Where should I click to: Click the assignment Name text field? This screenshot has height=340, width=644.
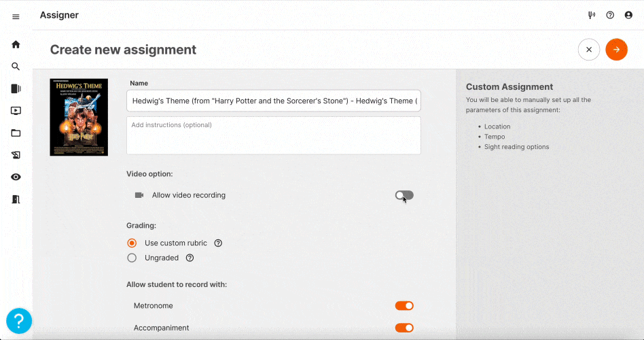[273, 101]
